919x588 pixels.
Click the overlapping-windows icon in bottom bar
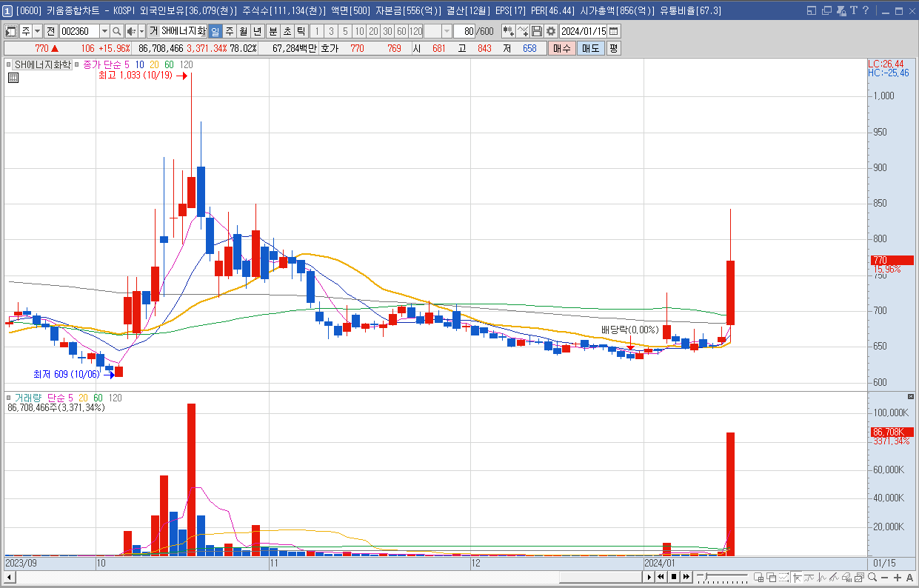771,577
